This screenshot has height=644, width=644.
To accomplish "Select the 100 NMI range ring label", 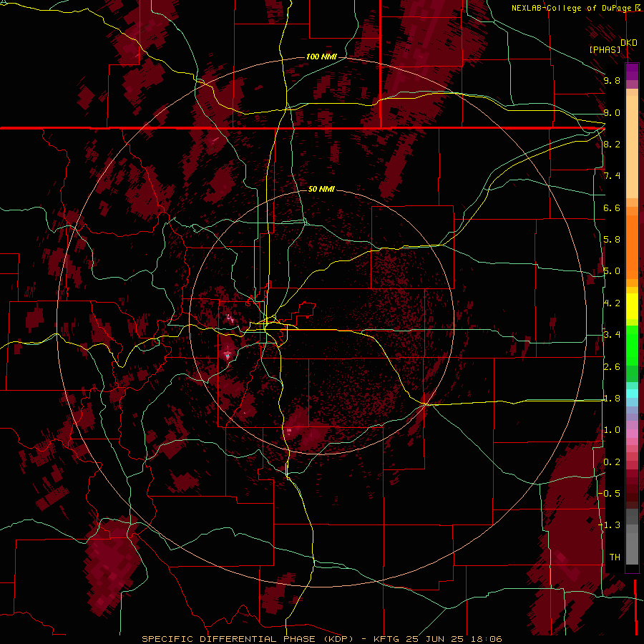I will (321, 57).
